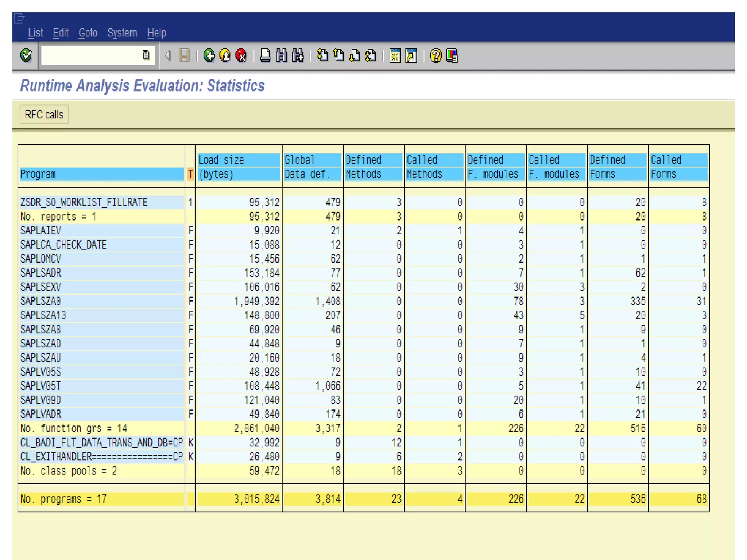
Task: Click the green Back icon
Action: point(209,56)
